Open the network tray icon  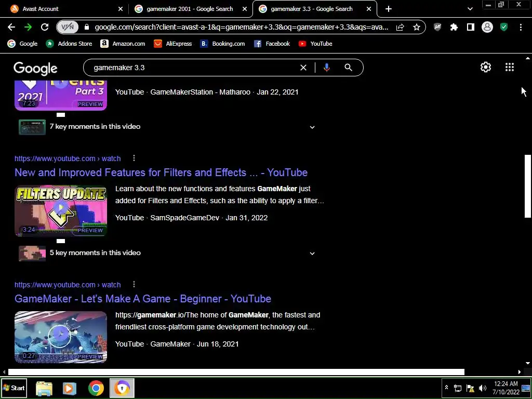pyautogui.click(x=458, y=388)
